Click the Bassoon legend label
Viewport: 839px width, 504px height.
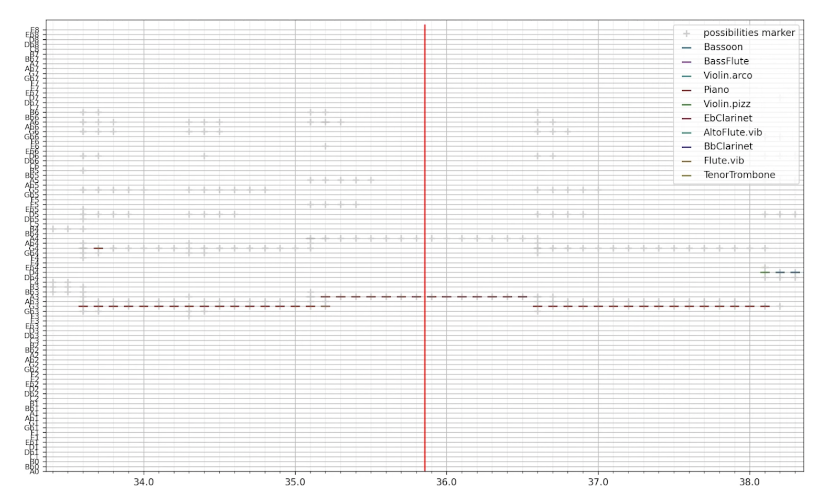(723, 47)
